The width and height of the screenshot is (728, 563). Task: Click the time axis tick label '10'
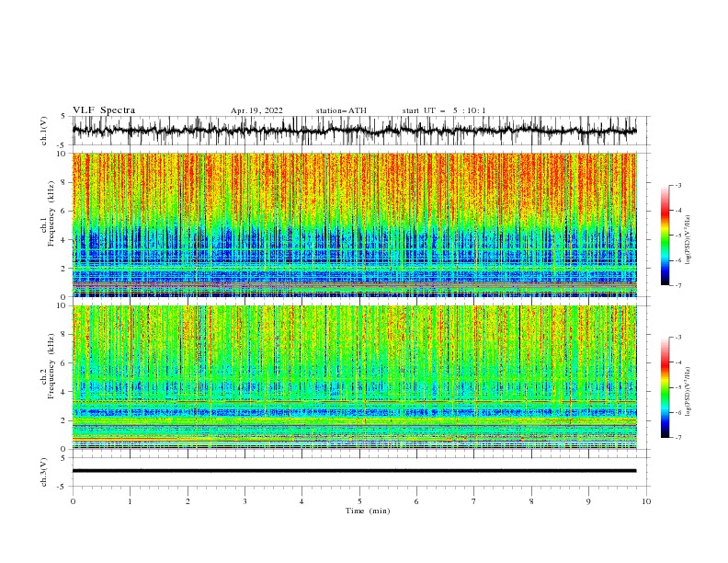tap(646, 501)
